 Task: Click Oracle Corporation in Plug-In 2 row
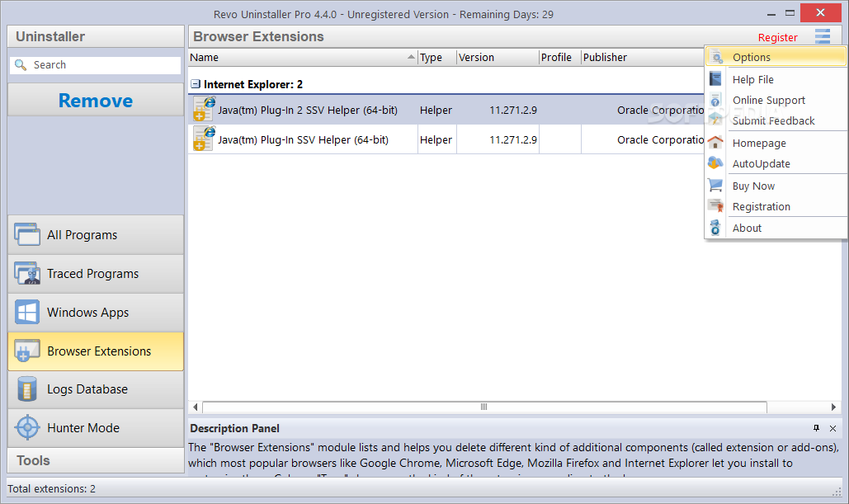[661, 110]
